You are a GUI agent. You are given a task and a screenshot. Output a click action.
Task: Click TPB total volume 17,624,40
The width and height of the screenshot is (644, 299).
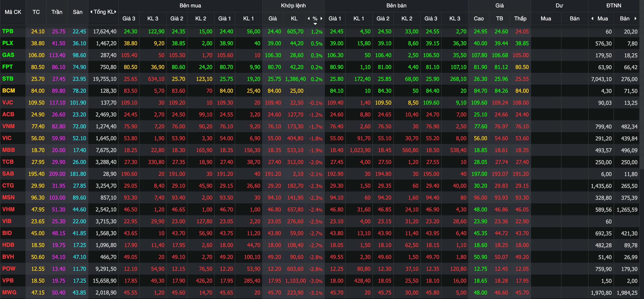[x=105, y=31]
